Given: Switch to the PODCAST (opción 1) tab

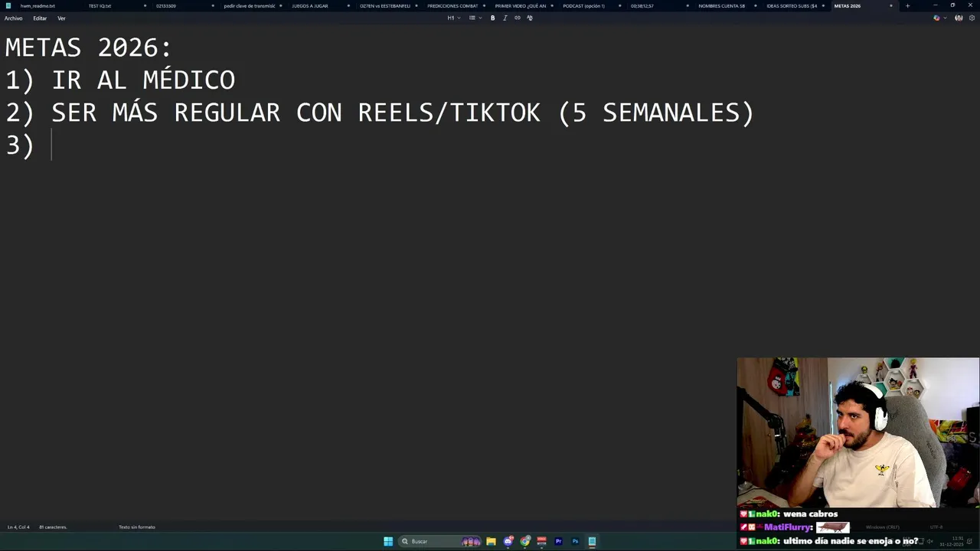Looking at the screenshot, I should tap(583, 6).
